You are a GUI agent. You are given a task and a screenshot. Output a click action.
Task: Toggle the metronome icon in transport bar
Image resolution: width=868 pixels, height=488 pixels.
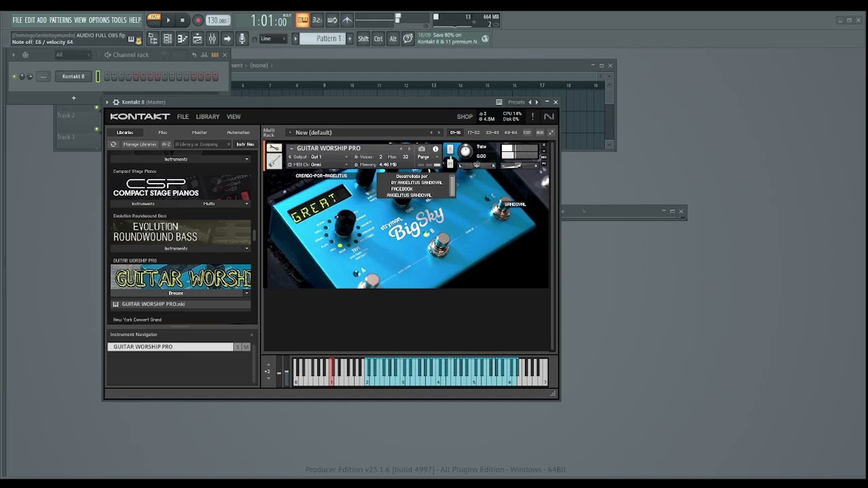coord(347,20)
